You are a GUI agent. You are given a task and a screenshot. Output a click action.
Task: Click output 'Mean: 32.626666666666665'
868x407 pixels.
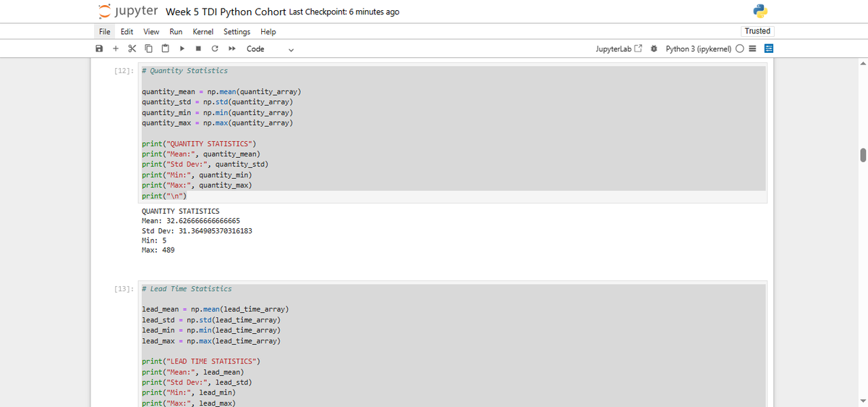(x=191, y=220)
